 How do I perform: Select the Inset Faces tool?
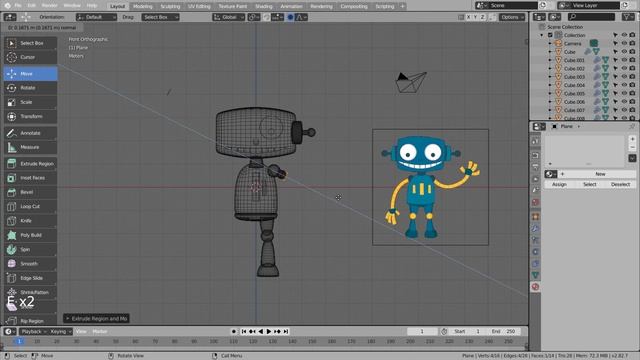pyautogui.click(x=31, y=178)
